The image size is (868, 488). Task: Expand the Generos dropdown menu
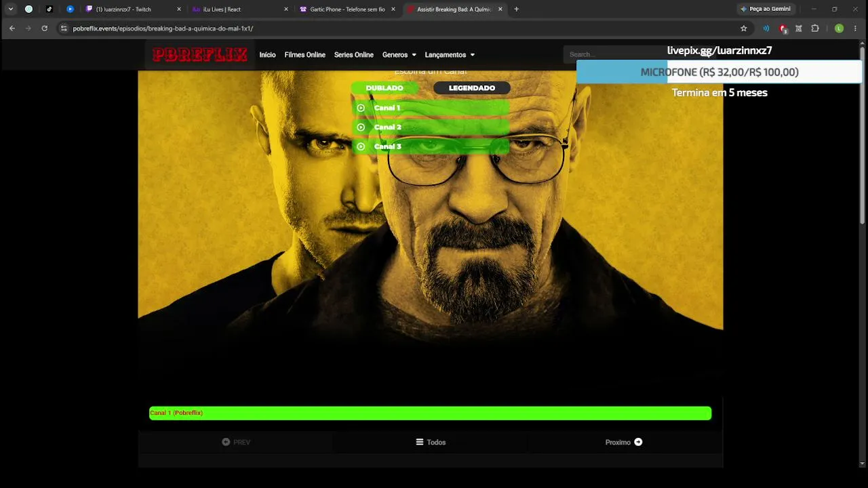pos(399,55)
